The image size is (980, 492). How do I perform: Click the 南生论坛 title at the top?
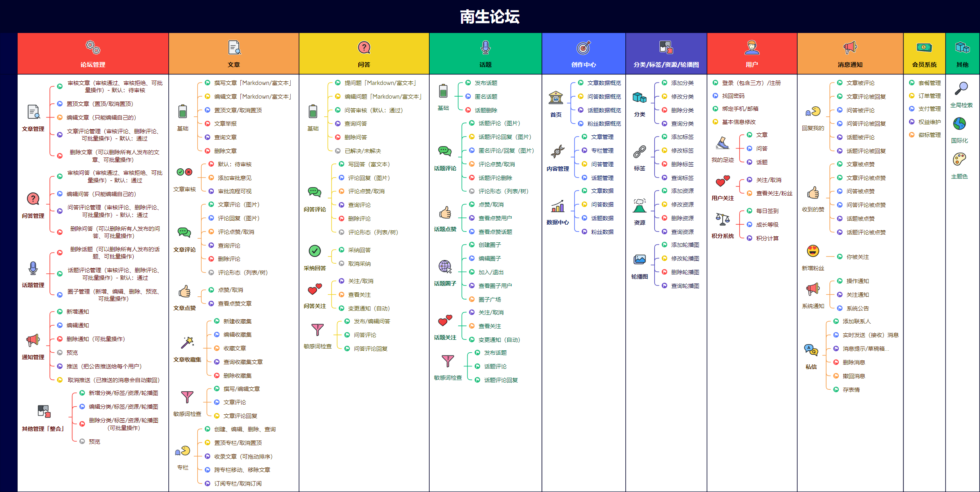click(490, 17)
